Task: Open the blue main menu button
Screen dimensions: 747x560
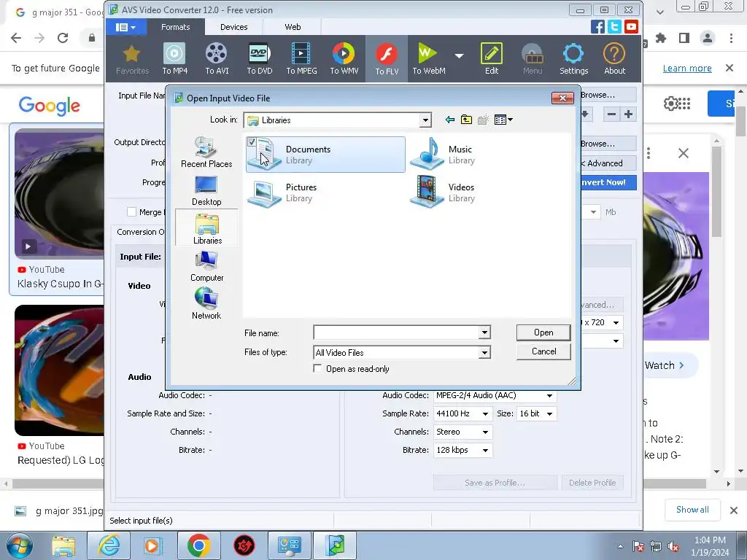Action: [x=125, y=27]
